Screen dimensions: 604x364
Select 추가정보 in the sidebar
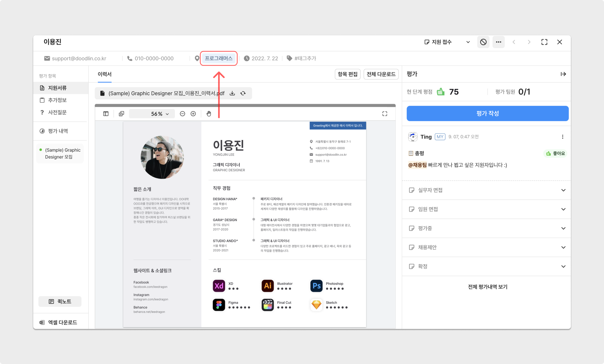click(57, 100)
